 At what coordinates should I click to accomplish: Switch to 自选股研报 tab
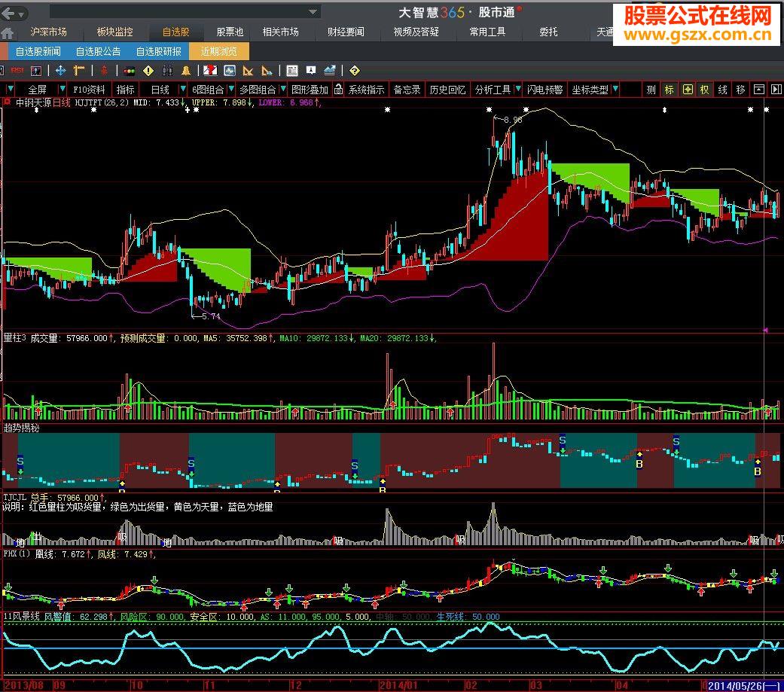tap(158, 51)
